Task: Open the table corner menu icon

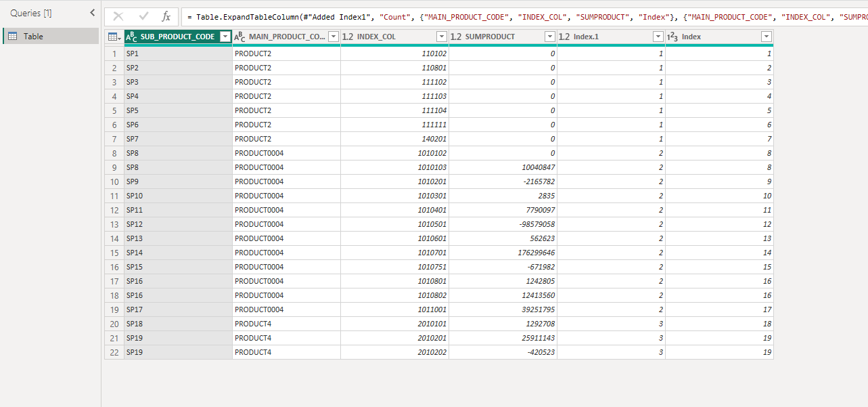Action: [114, 37]
